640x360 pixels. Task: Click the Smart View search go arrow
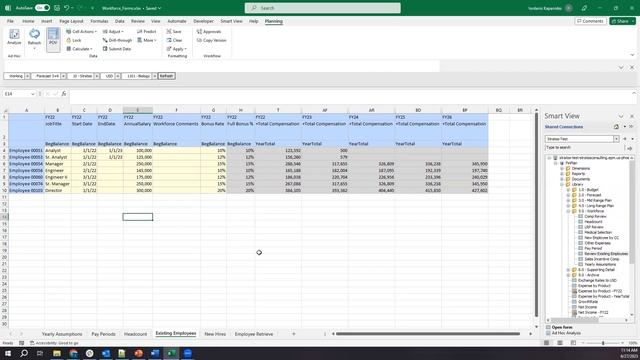pos(629,148)
